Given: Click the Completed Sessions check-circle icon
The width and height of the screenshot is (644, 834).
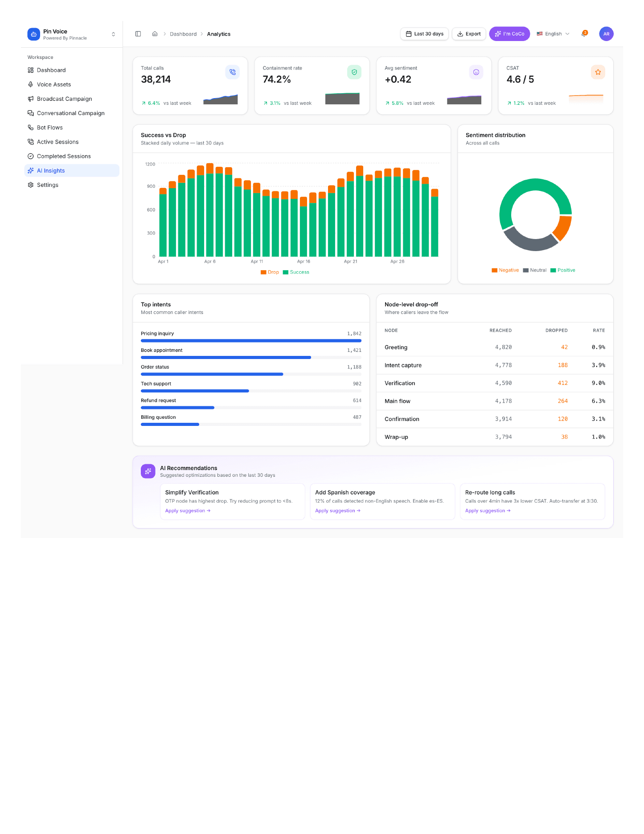Looking at the screenshot, I should [31, 156].
